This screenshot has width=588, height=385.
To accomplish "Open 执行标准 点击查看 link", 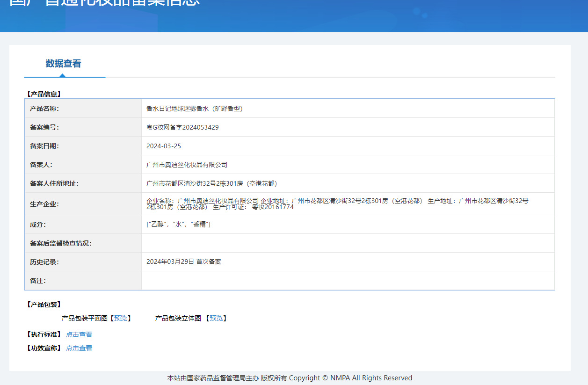I will [79, 334].
